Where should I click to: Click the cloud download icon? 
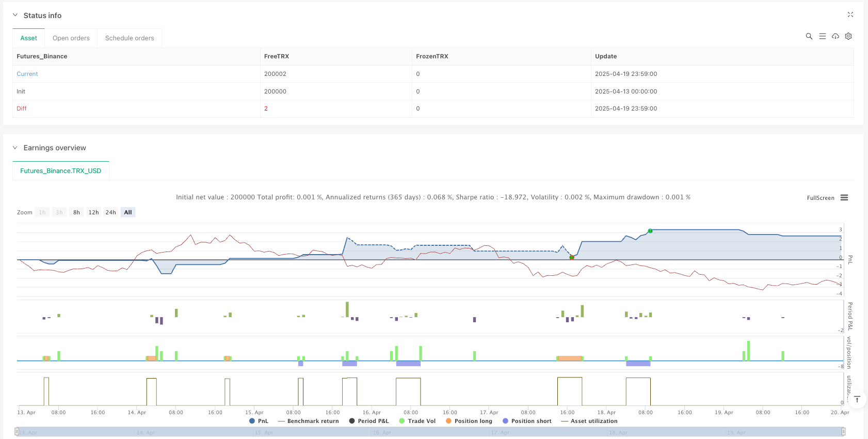[835, 36]
